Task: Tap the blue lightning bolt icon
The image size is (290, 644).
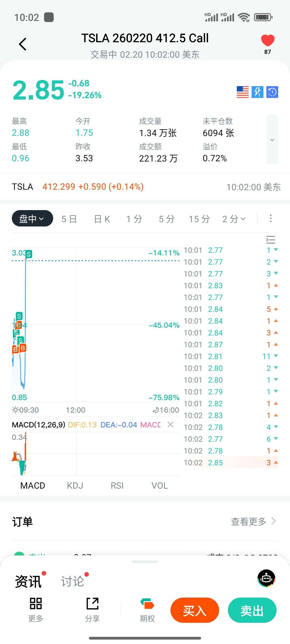Action: point(257,92)
